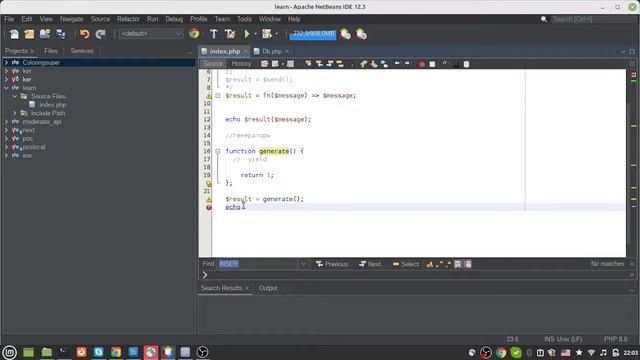Click the red Start Macro Recording icon
This screenshot has width=640, height=360.
pos(422,64)
